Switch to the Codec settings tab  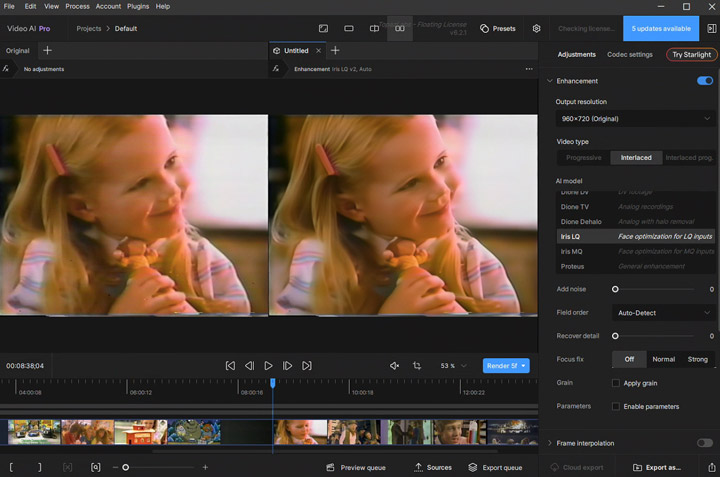(x=630, y=54)
